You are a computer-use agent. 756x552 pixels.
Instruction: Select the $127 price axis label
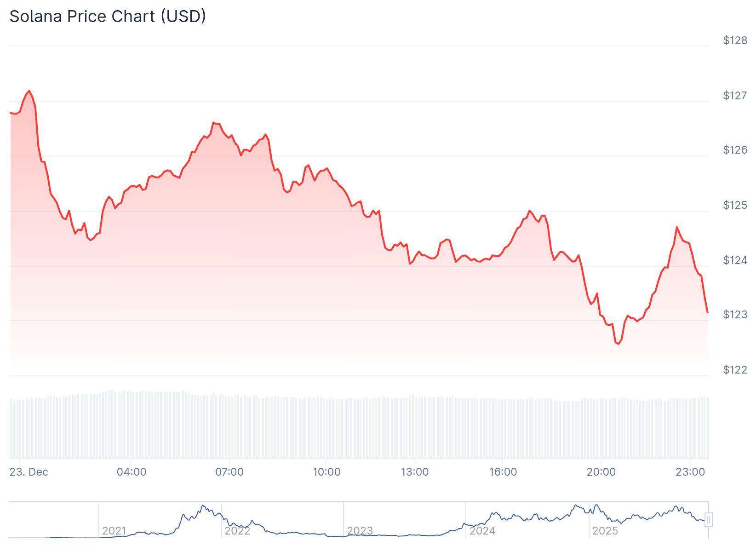pos(735,96)
